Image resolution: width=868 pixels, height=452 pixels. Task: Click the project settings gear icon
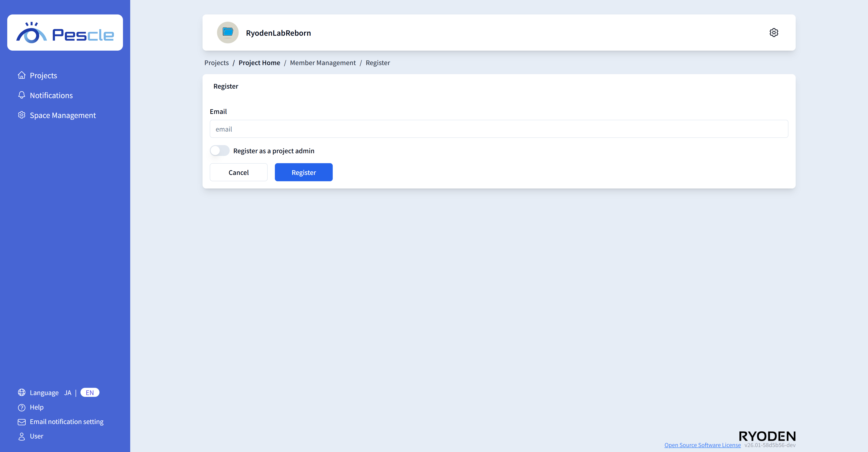click(x=774, y=33)
